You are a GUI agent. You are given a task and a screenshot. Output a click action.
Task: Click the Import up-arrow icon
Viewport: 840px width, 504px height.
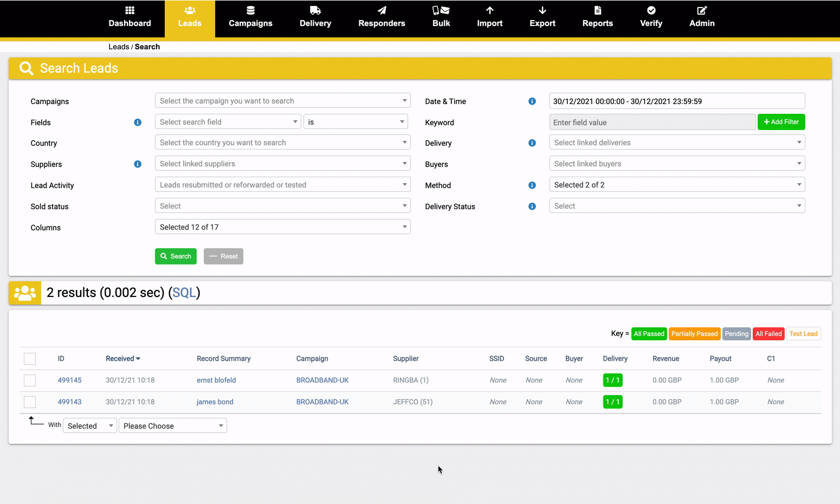coord(490,10)
